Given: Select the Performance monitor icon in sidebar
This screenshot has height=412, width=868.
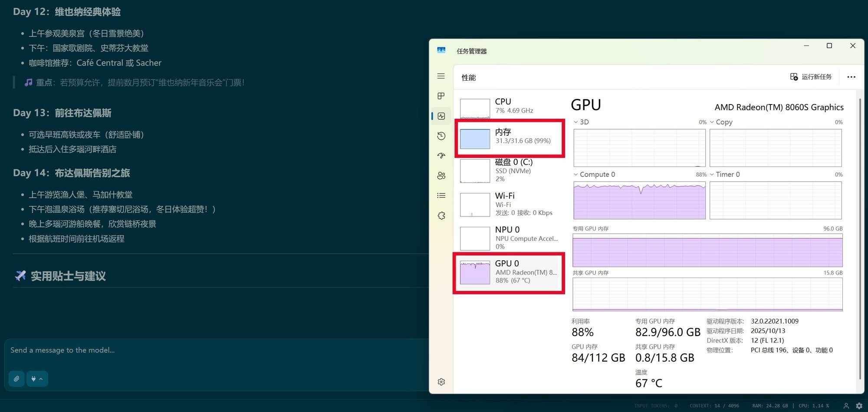Looking at the screenshot, I should [441, 116].
